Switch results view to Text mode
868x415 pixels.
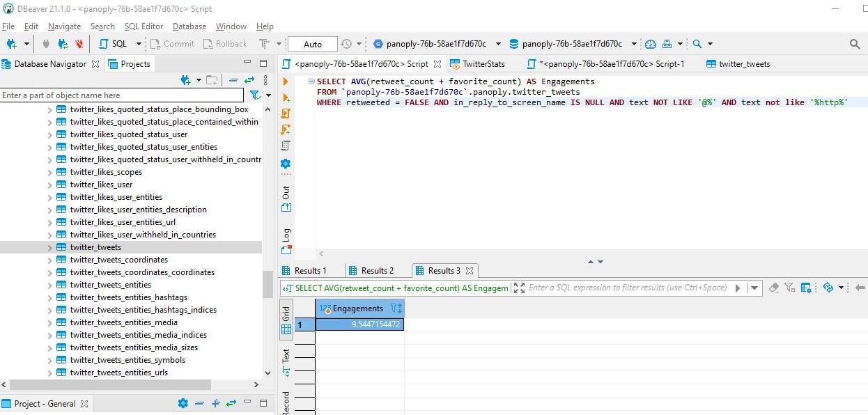click(x=286, y=363)
